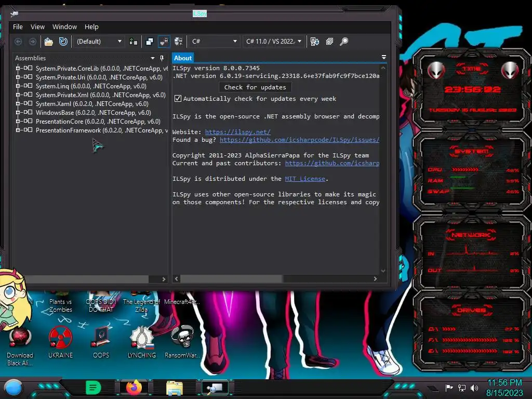Open the Help menu
The image size is (532, 399).
point(91,27)
